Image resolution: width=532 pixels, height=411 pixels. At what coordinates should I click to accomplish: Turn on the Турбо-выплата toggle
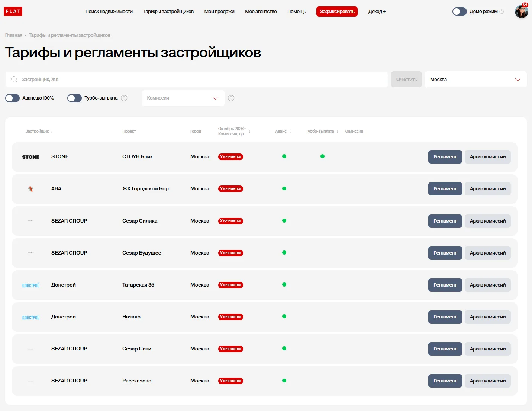pyautogui.click(x=74, y=98)
